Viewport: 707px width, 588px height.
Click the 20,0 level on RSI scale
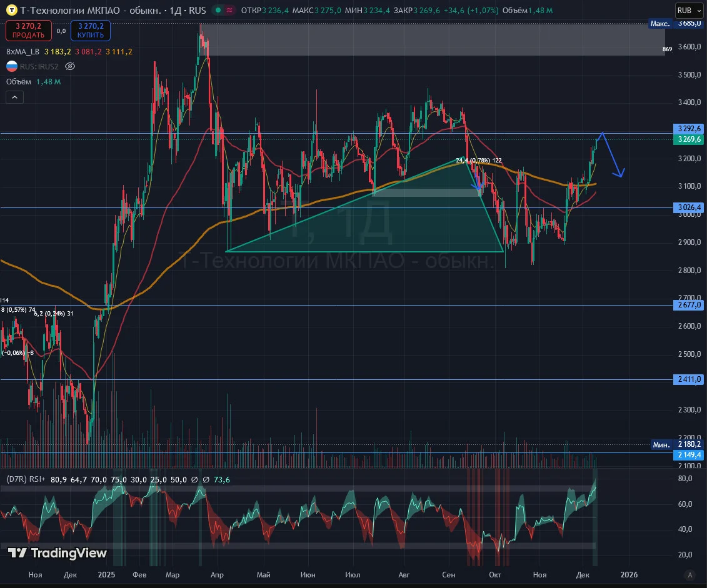click(x=685, y=555)
